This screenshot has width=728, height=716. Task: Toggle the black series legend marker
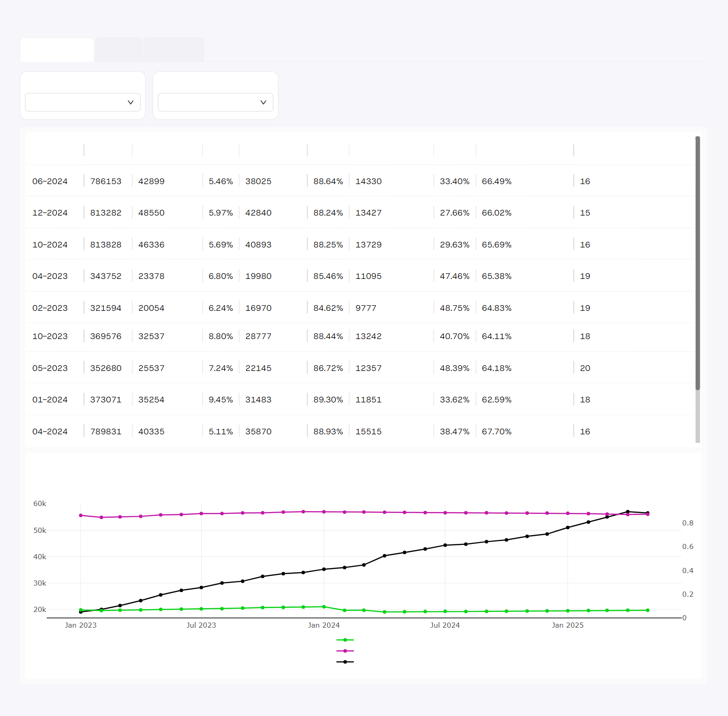(345, 662)
